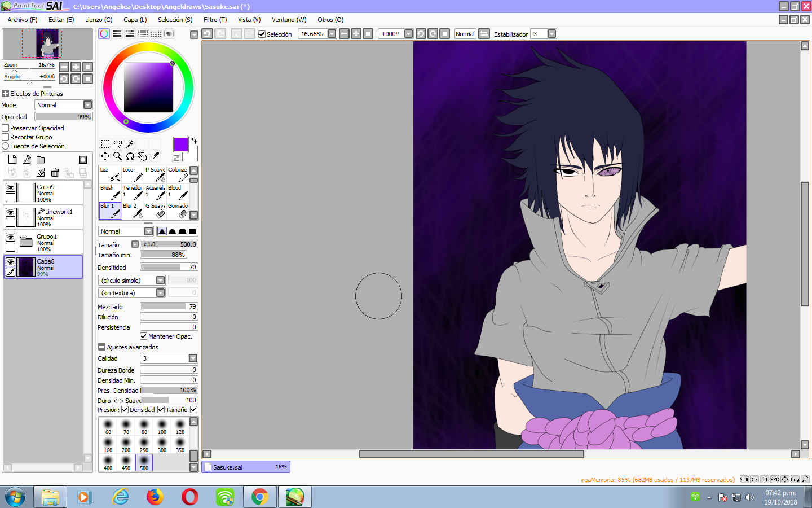Hide the Grupo1 layer folder
812x508 pixels.
tap(10, 237)
